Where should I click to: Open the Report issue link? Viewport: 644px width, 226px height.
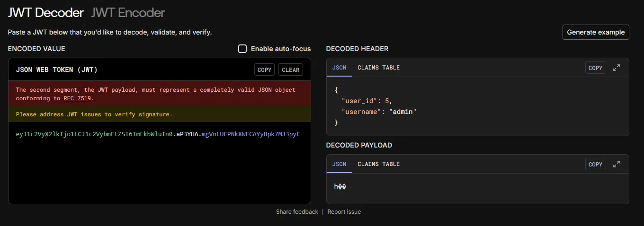[344, 212]
